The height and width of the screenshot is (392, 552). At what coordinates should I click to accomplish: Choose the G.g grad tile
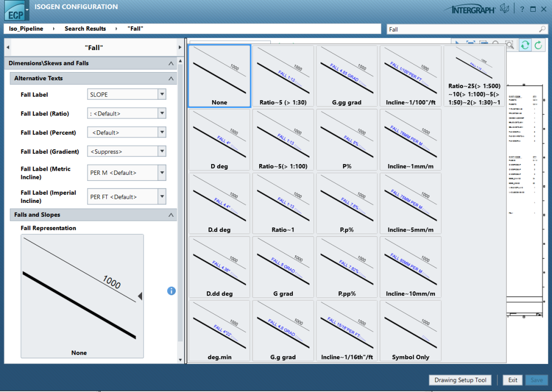click(283, 331)
